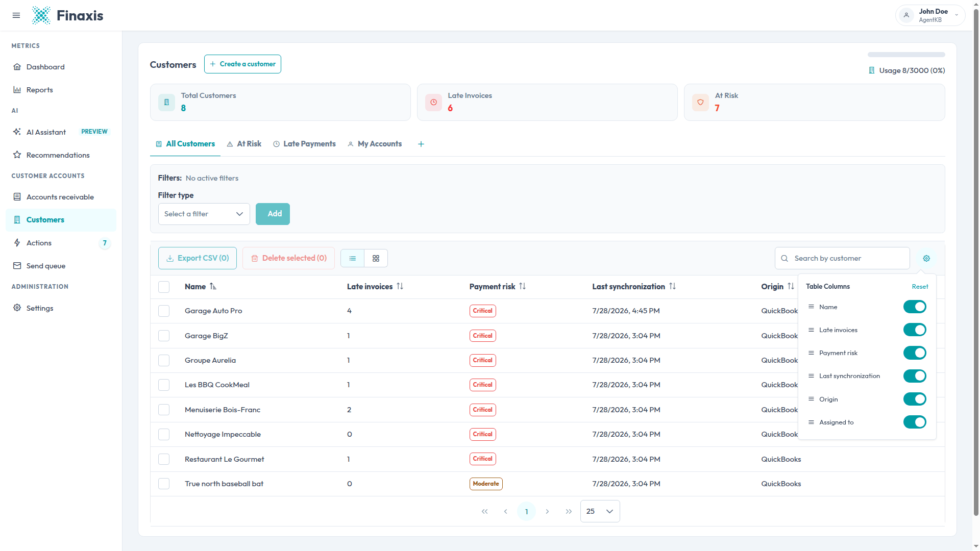Image resolution: width=980 pixels, height=551 pixels.
Task: Sort by Payment risk column
Action: point(522,287)
